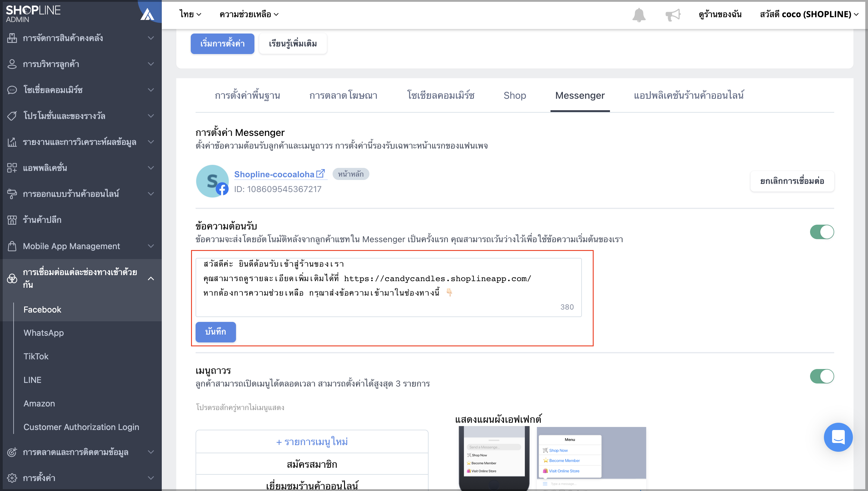Click the marketing and tracking target icon
The height and width of the screenshot is (491, 868).
(x=12, y=452)
